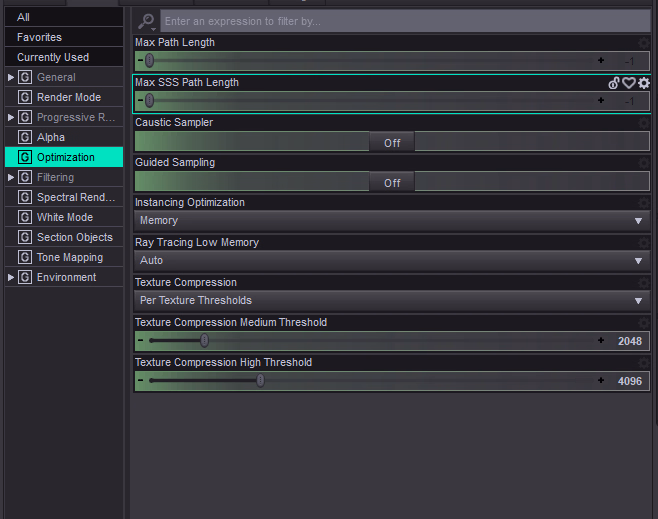Select the Favorites category

click(64, 37)
